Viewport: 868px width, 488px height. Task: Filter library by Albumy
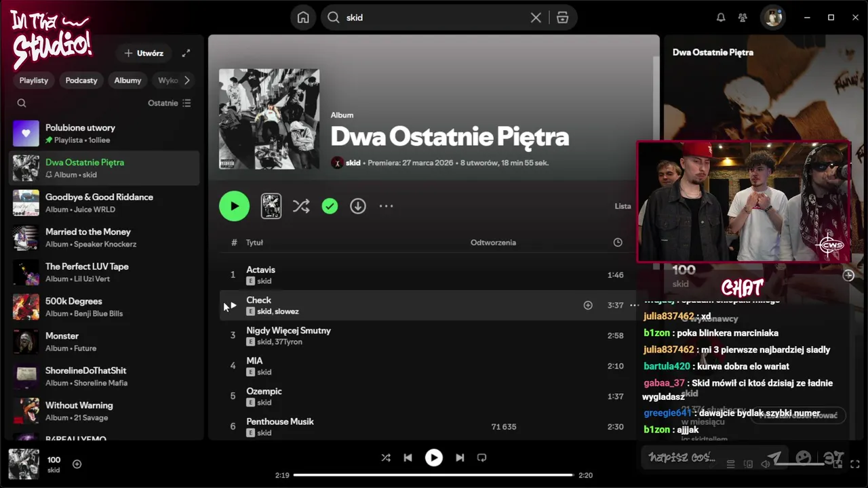(127, 80)
